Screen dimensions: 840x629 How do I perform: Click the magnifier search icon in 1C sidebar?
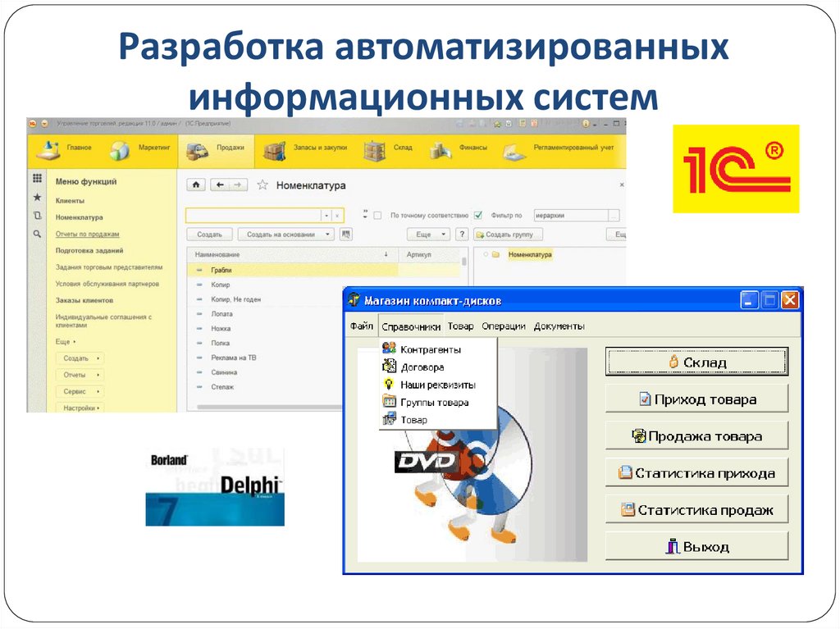click(x=37, y=235)
